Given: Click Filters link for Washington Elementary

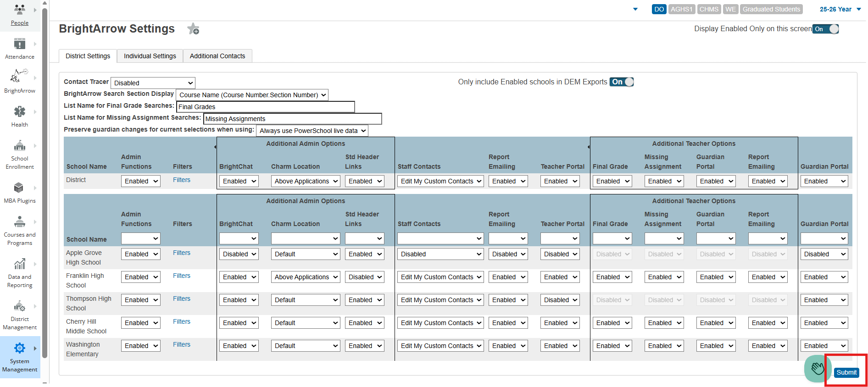Looking at the screenshot, I should point(182,344).
